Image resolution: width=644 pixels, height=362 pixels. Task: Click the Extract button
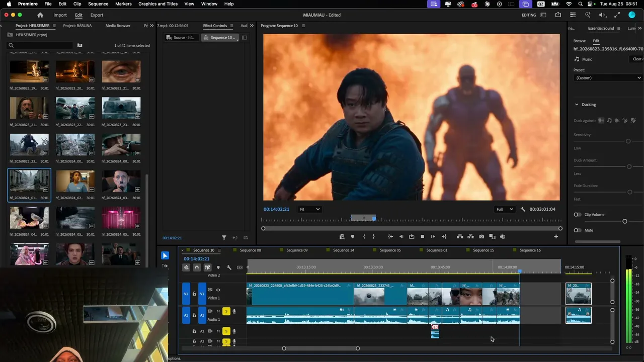coord(471,236)
